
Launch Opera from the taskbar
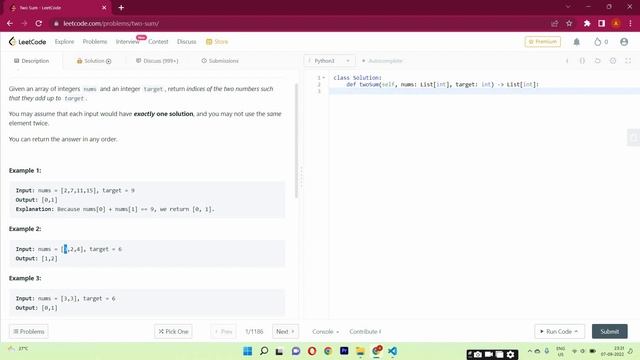tap(312, 351)
